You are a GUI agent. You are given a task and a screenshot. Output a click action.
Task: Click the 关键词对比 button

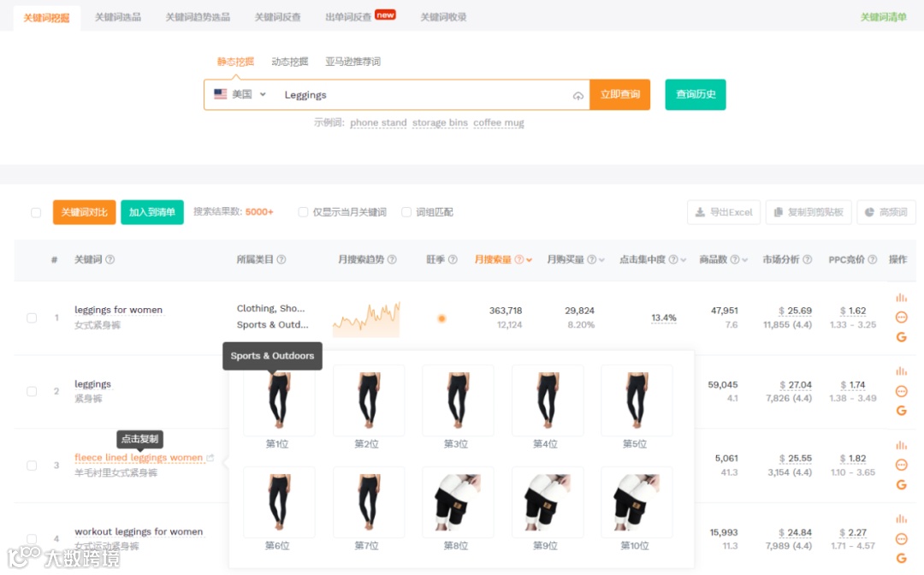84,212
